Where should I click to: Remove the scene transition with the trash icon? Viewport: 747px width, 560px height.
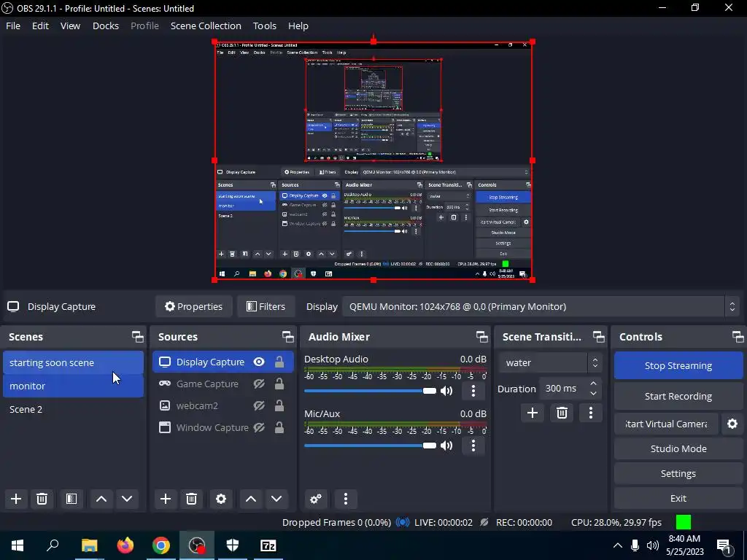pos(562,413)
